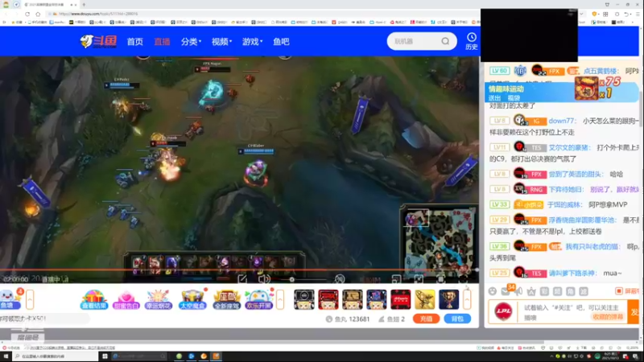
Task: Click the LPL badge beside chat input
Action: pyautogui.click(x=503, y=311)
